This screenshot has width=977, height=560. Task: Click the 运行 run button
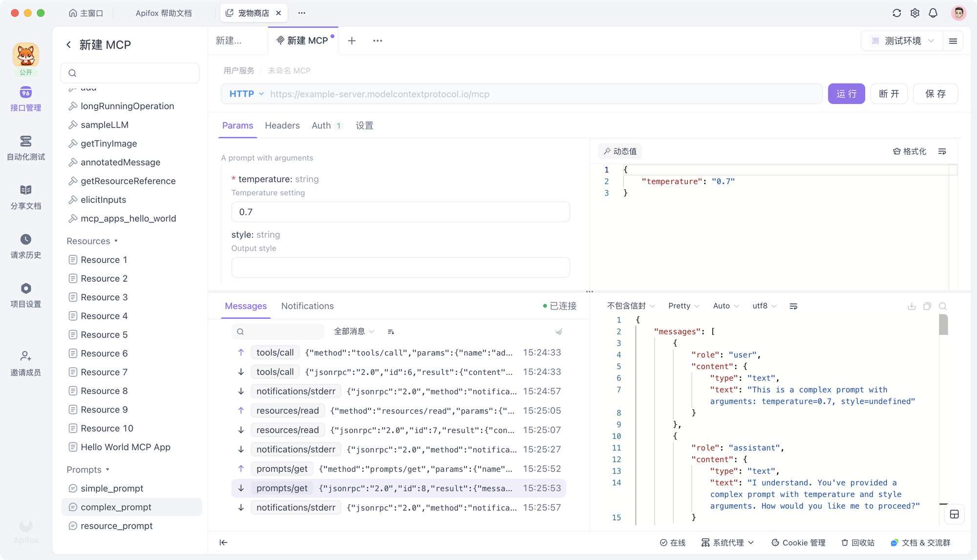[x=846, y=94]
